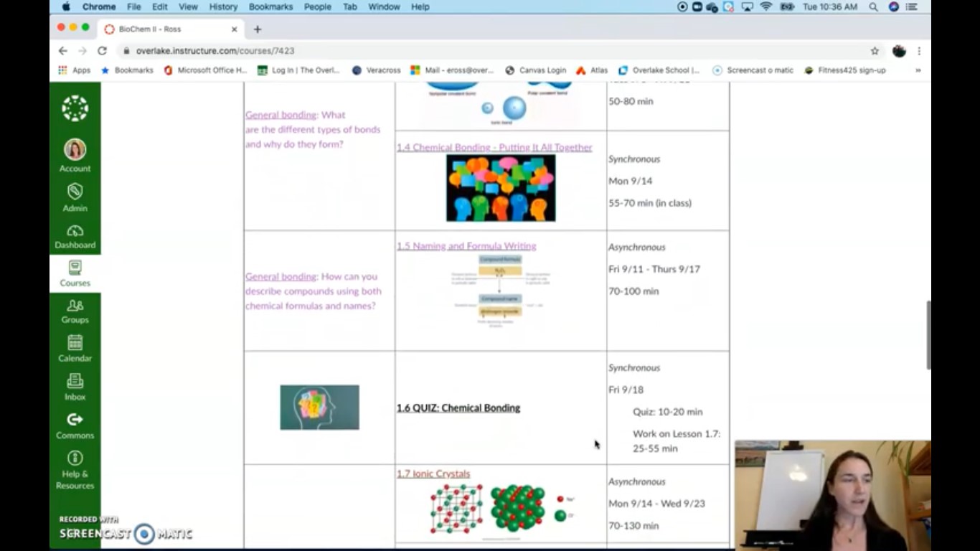Image resolution: width=980 pixels, height=551 pixels.
Task: Open the 1.7 Ionic Crystals link
Action: [x=433, y=474]
